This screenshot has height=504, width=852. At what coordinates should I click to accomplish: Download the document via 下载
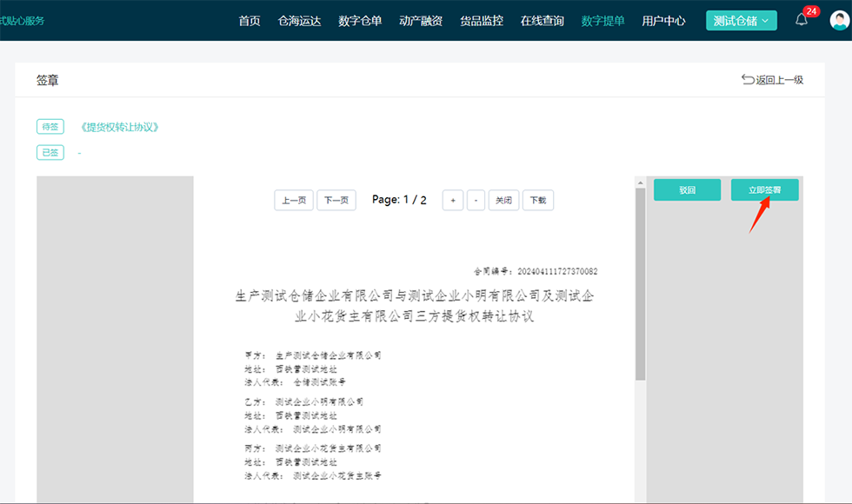(537, 200)
